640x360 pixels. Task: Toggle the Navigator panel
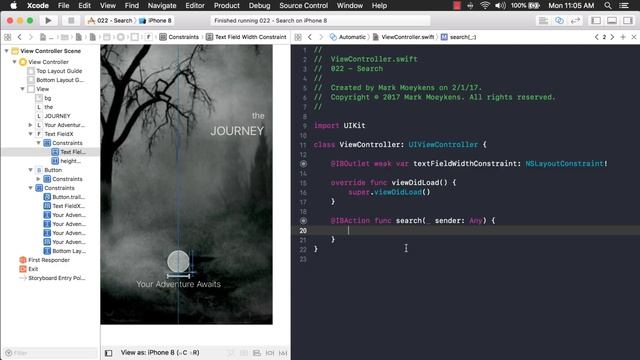click(596, 20)
